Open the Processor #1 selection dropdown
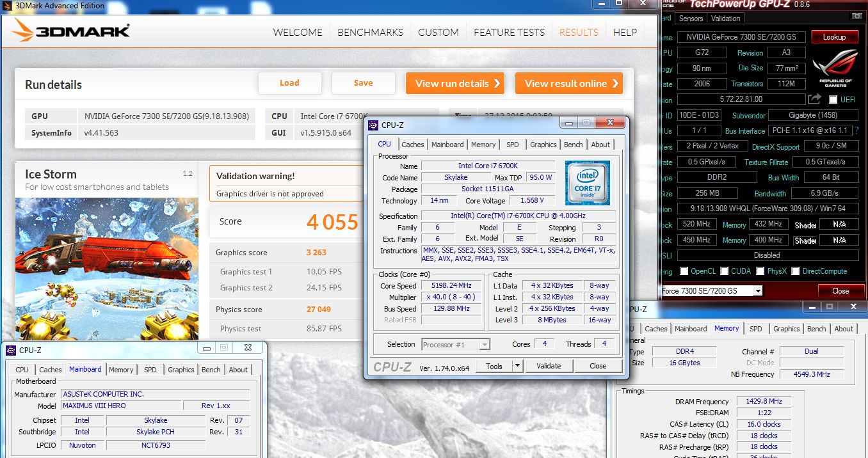This screenshot has width=868, height=458. [485, 345]
